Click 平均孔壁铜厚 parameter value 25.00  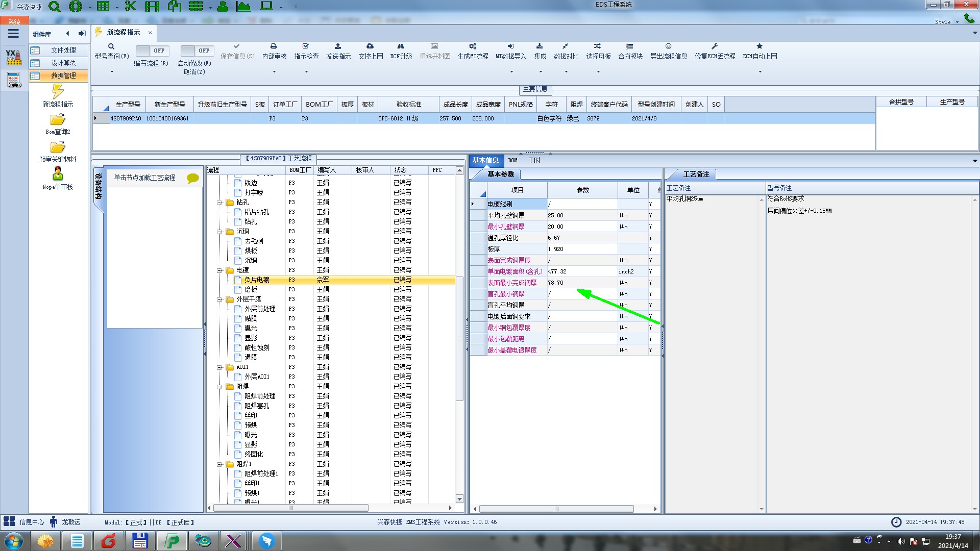[x=581, y=215]
